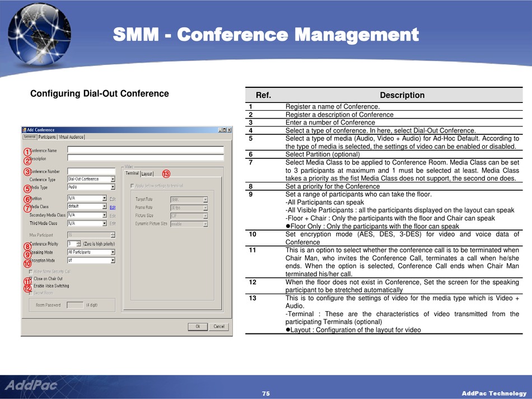Click the Add Conference window title icon
Viewport: 532px width, 399px height.
coord(24,130)
